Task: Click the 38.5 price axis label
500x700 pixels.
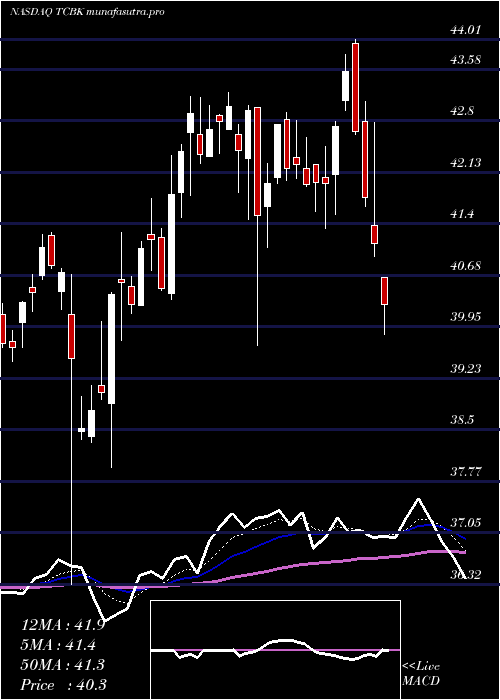Action: point(462,421)
